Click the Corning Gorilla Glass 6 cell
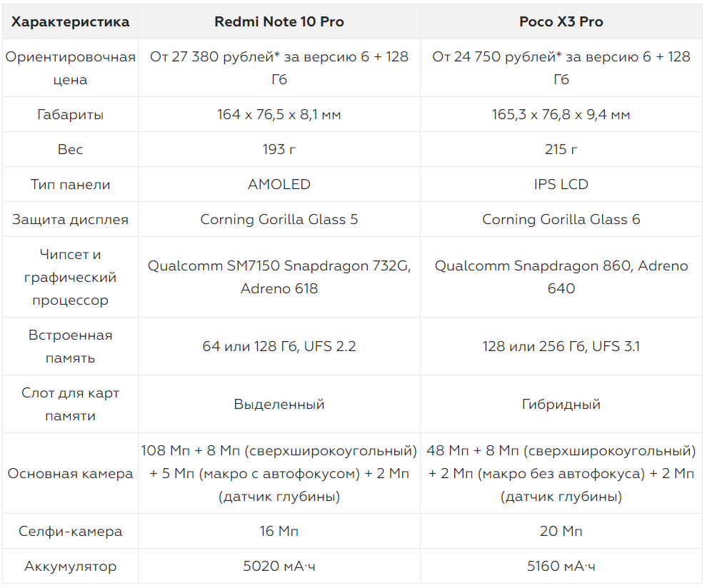Screen dimensions: 707x588 (561, 220)
